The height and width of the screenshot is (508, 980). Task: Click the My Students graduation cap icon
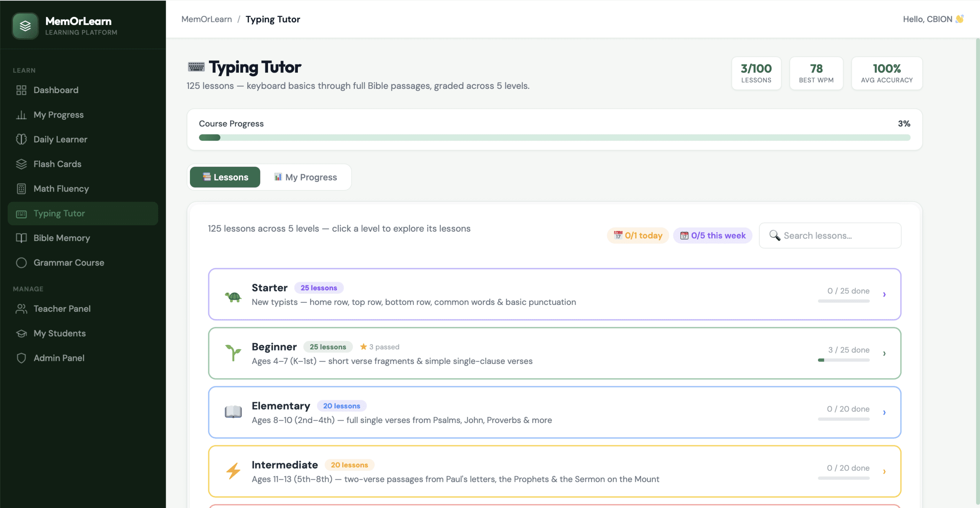(21, 333)
